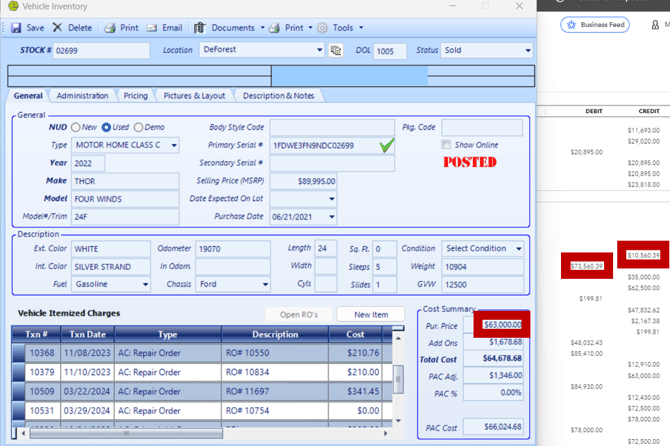Screen dimensions: 670x446
Task: Switch to the Pricing tab
Action: [135, 96]
